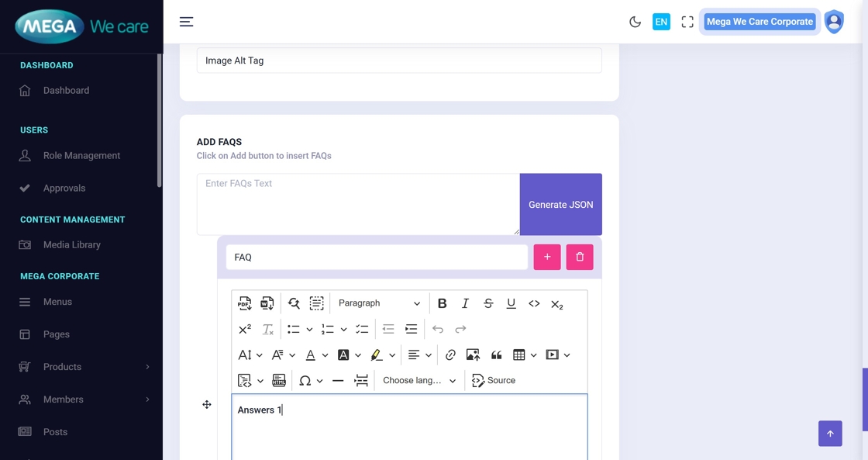This screenshot has width=868, height=460.
Task: Toggle the sidebar hamburger menu
Action: tap(186, 22)
